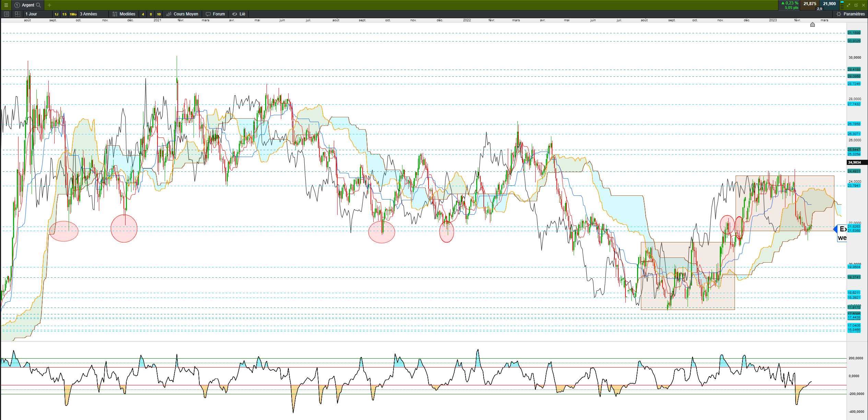Image resolution: width=868 pixels, height=420 pixels.
Task: Select the Argent chart tab
Action: 27,5
